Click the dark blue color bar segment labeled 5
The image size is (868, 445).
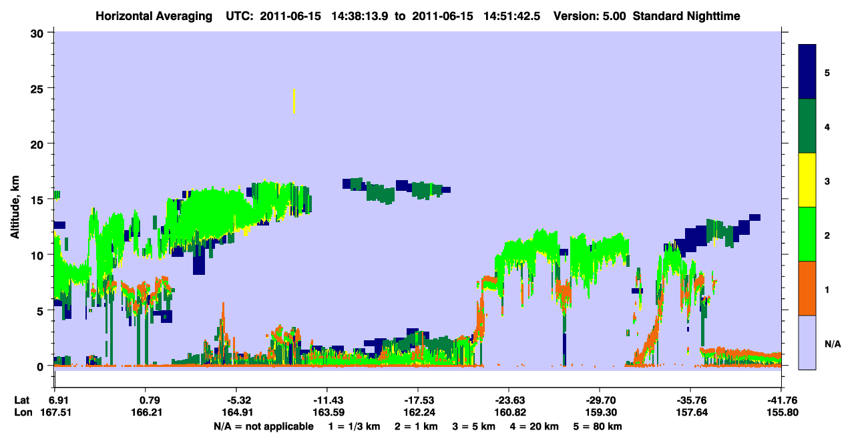pyautogui.click(x=807, y=72)
